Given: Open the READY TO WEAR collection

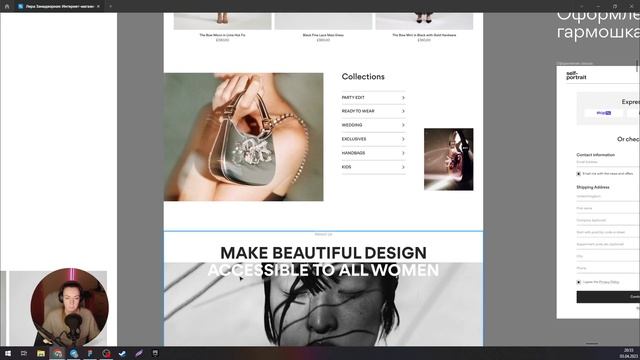Looking at the screenshot, I should pos(373,111).
